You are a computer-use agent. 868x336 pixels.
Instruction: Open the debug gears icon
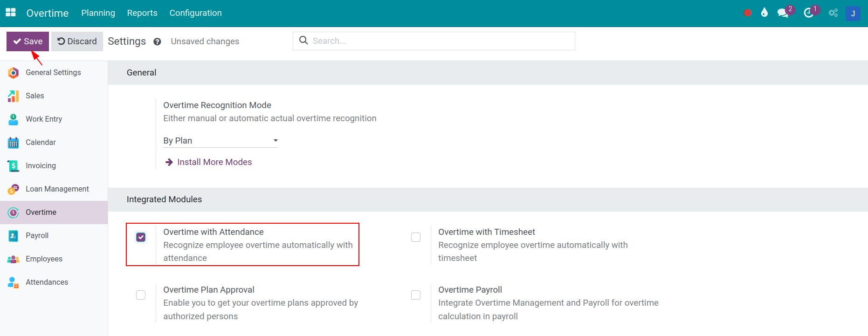click(x=833, y=13)
